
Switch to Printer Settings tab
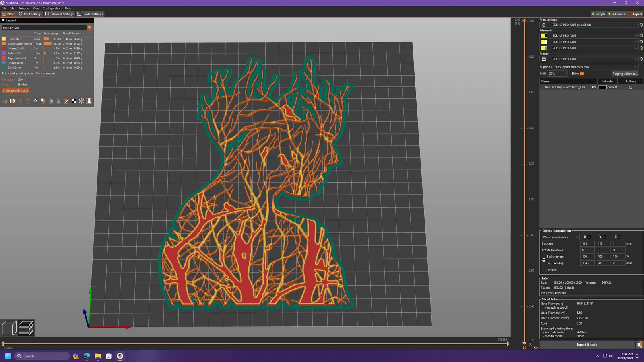(x=90, y=14)
